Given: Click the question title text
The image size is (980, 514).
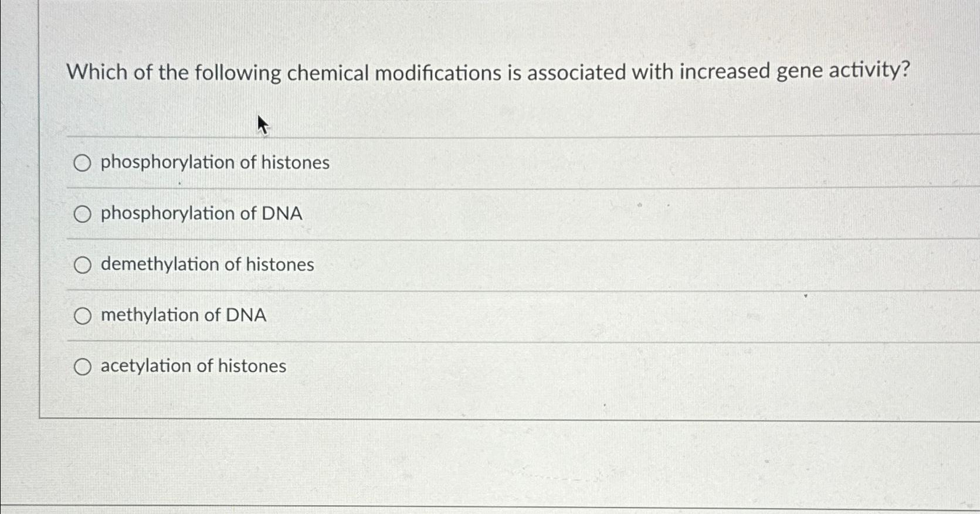Looking at the screenshot, I should click(488, 72).
